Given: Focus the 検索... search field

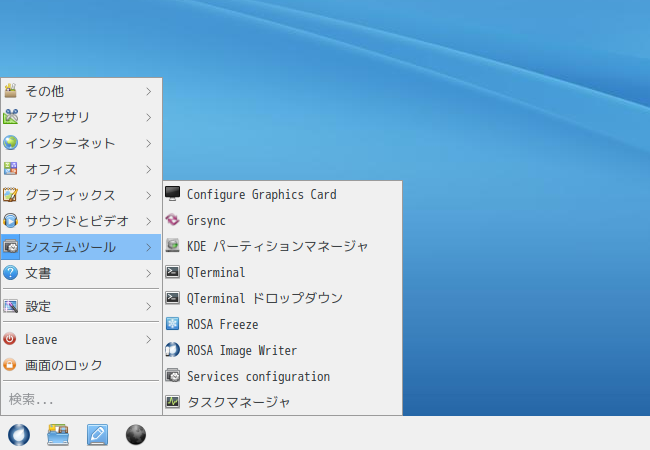Looking at the screenshot, I should (81, 399).
